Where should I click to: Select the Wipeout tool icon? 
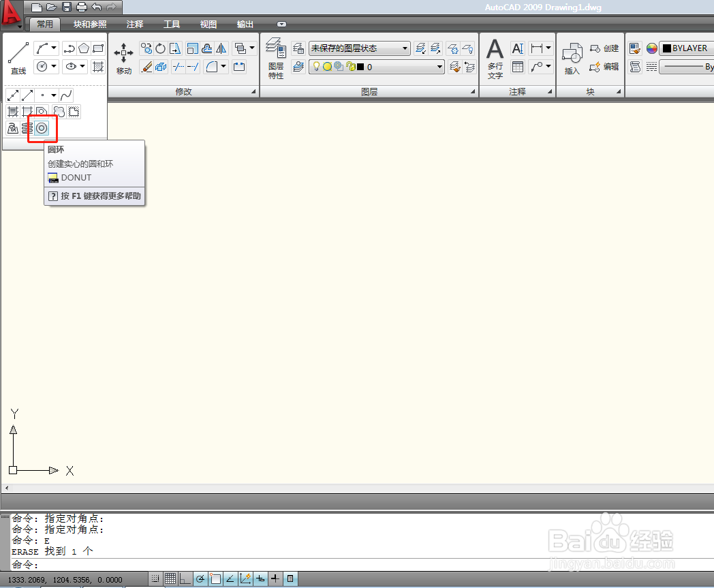click(x=74, y=112)
